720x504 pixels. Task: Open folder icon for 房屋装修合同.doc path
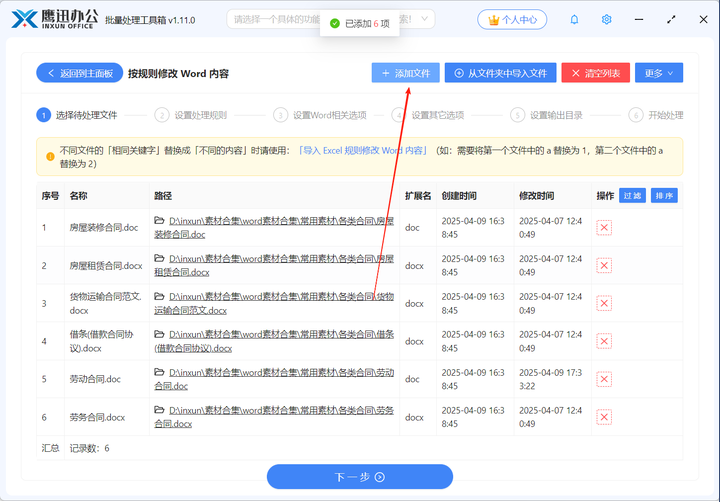click(159, 221)
